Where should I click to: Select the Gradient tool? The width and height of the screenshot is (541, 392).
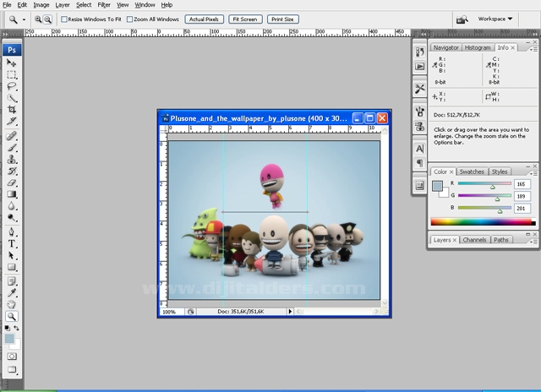11,194
